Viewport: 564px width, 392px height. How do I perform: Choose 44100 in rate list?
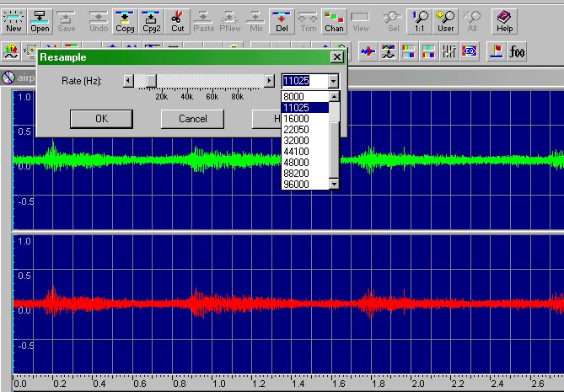(x=305, y=152)
